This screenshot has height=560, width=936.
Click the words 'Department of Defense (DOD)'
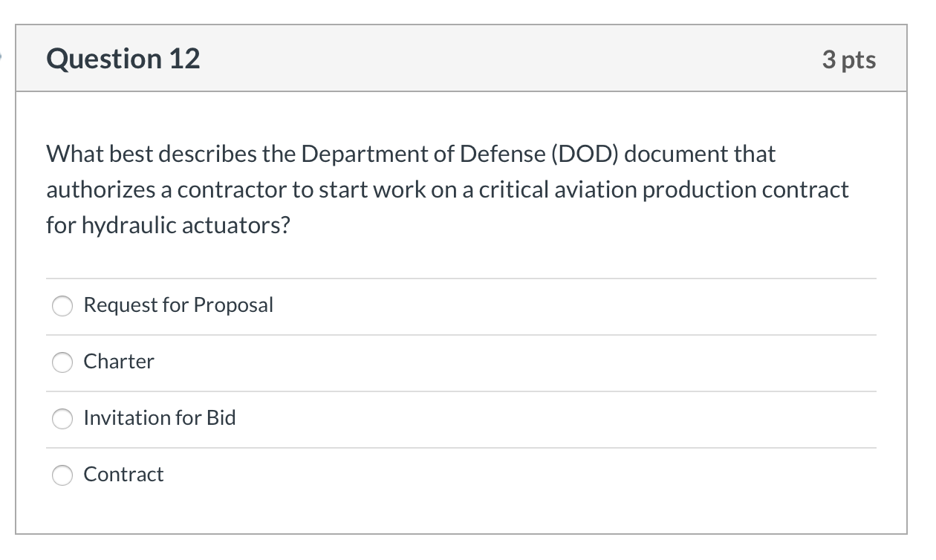[461, 154]
